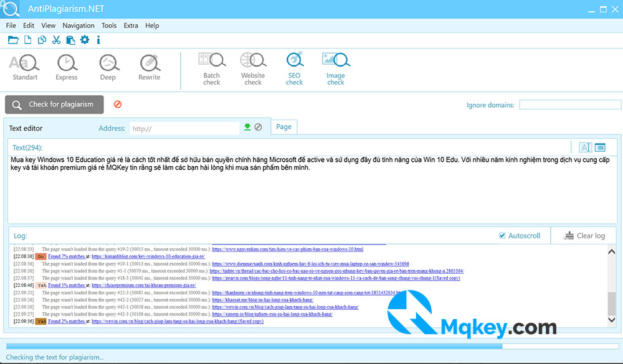Open Website check
The height and width of the screenshot is (364, 623).
point(253,68)
